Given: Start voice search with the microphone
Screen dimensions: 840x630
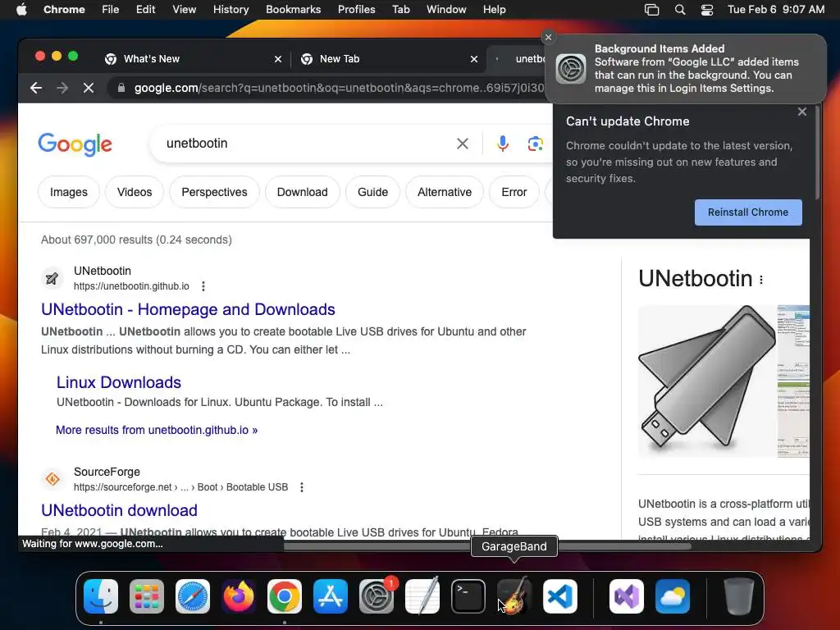Looking at the screenshot, I should 503,144.
